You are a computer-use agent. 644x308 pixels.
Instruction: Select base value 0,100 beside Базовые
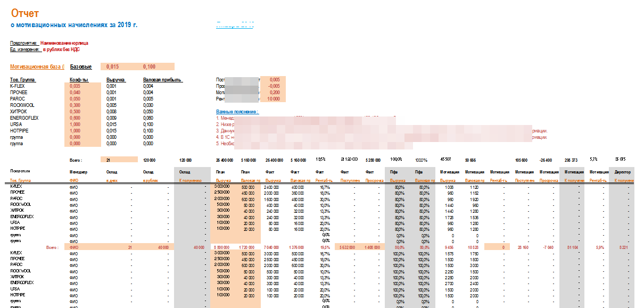click(150, 66)
